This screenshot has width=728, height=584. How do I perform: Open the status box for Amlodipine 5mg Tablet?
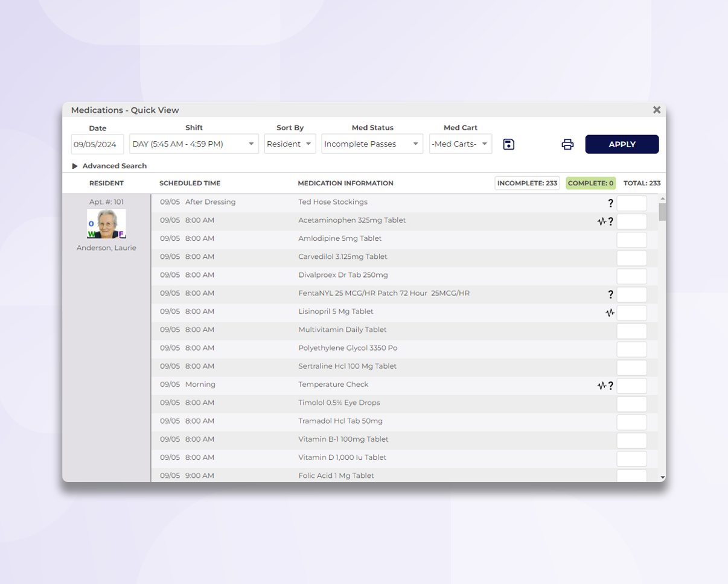633,241
